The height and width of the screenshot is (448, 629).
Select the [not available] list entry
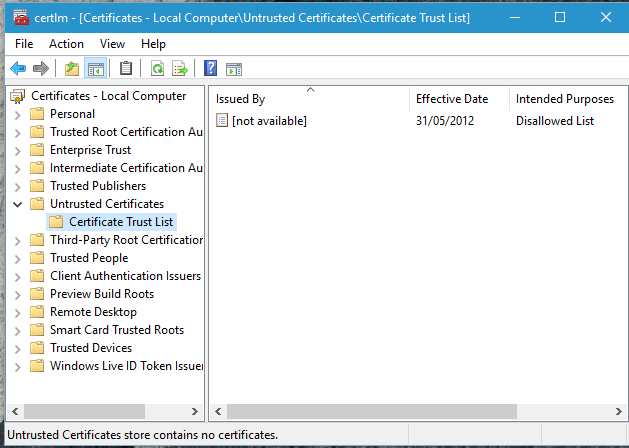click(x=268, y=121)
